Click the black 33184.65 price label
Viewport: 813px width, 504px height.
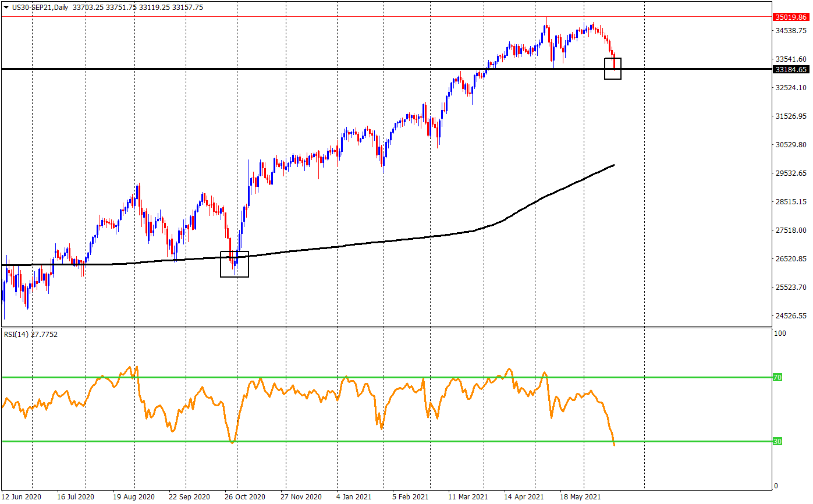(791, 69)
